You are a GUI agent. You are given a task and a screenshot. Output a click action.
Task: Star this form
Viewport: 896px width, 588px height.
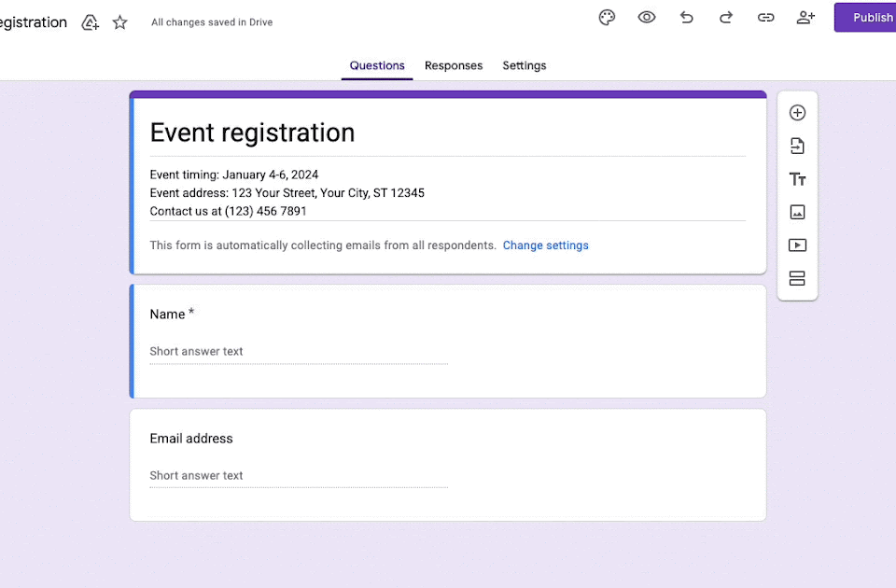point(120,22)
